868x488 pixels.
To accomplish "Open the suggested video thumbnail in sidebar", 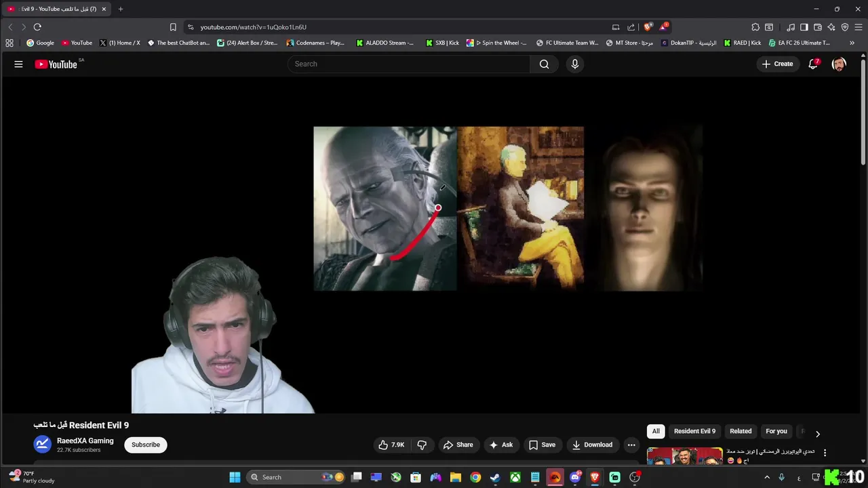I will click(685, 455).
